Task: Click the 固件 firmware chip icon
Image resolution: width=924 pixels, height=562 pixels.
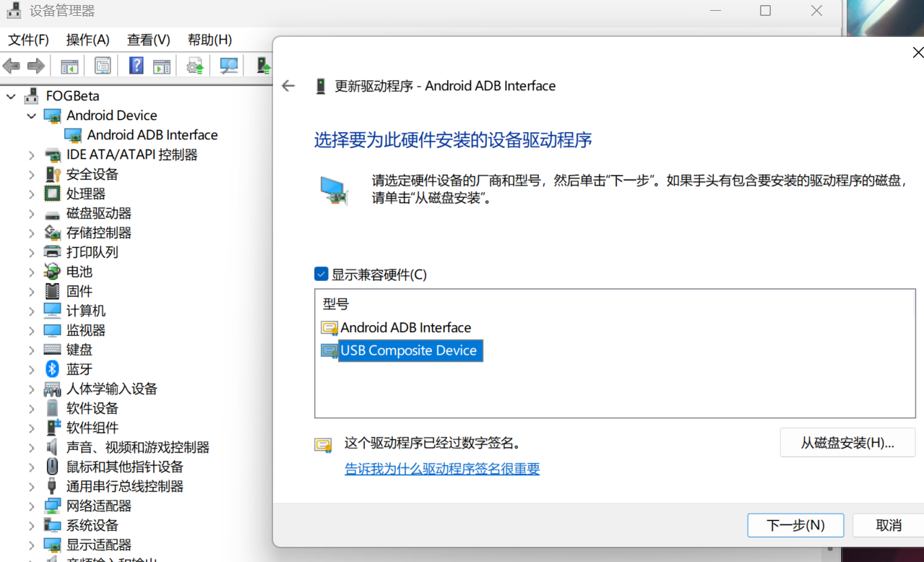Action: 52,291
